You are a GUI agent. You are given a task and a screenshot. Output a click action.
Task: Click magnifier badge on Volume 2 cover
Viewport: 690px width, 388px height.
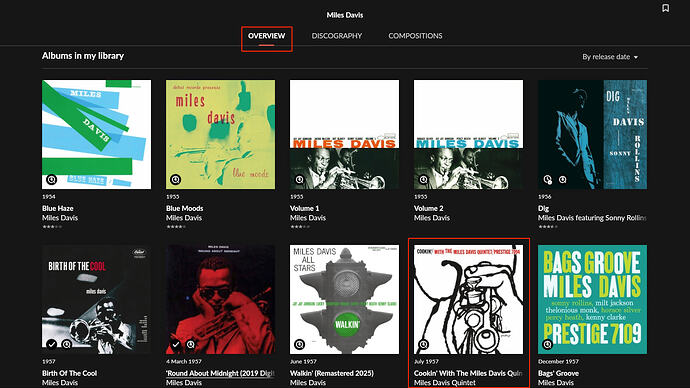pyautogui.click(x=423, y=179)
